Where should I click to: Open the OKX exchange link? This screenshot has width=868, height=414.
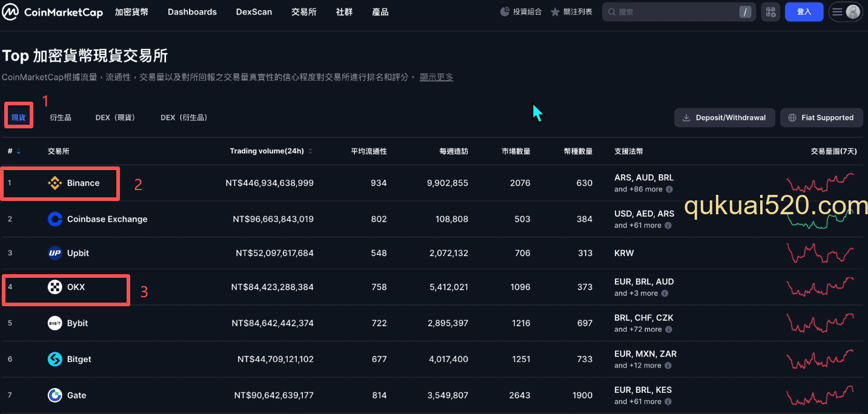point(76,287)
